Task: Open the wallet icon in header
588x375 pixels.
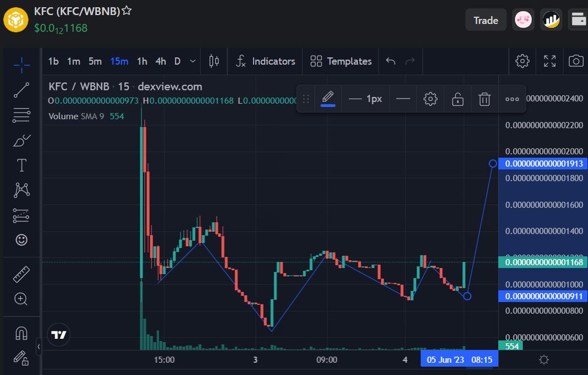Action: [578, 20]
